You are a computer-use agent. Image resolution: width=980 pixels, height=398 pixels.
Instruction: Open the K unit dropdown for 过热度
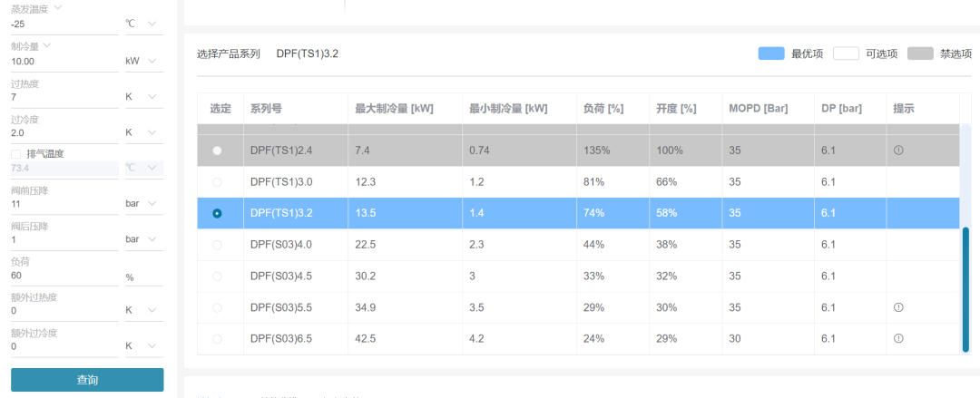(x=143, y=97)
